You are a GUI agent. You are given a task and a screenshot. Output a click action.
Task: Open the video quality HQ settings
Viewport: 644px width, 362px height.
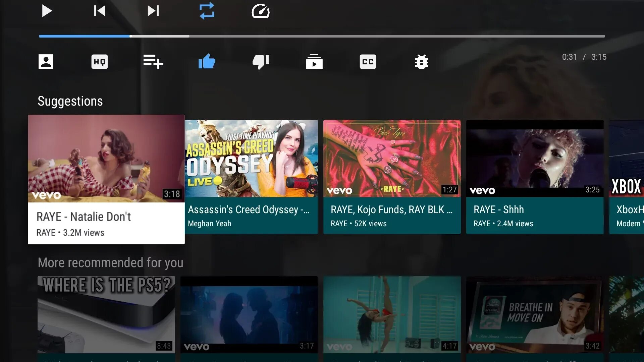[99, 62]
